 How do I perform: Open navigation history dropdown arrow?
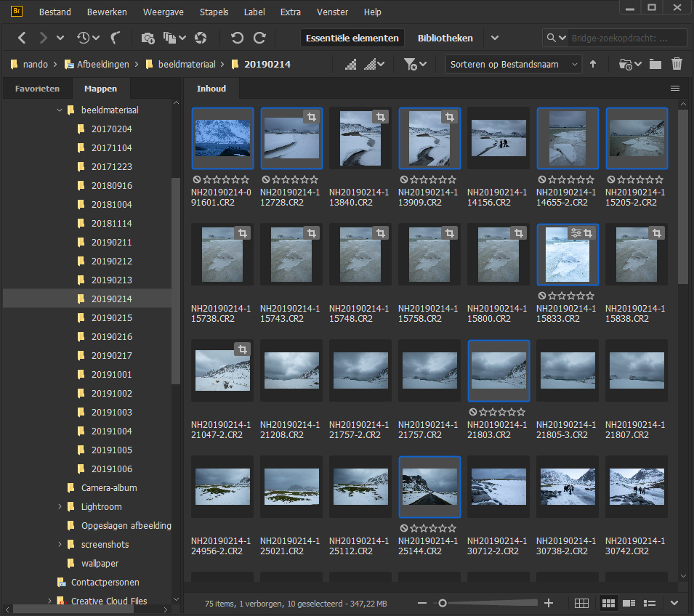[60, 38]
